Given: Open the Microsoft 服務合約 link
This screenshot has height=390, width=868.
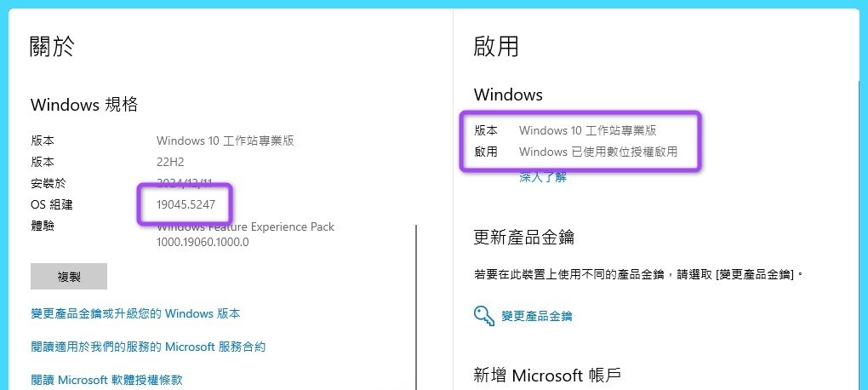Looking at the screenshot, I should (x=148, y=347).
